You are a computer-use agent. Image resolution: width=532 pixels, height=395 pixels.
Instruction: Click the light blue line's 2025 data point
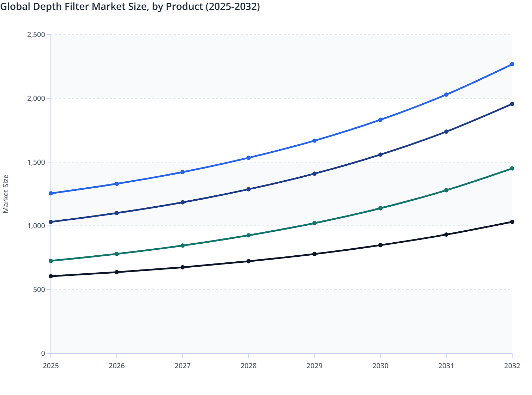coord(51,193)
